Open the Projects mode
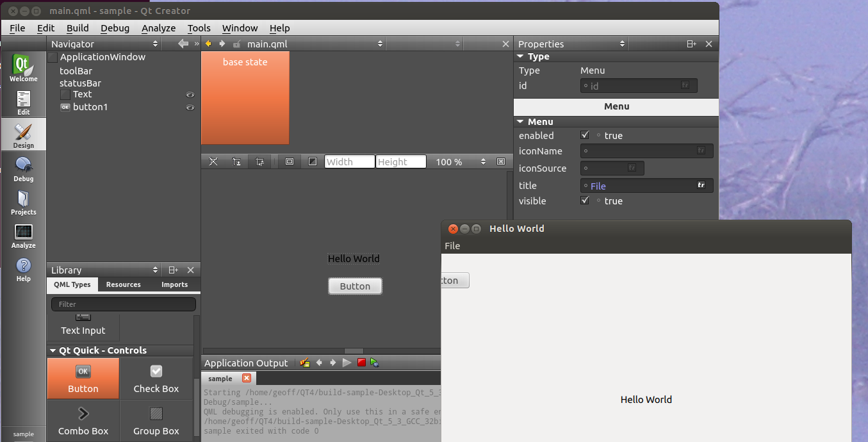Screen dimensions: 868x442 23,201
